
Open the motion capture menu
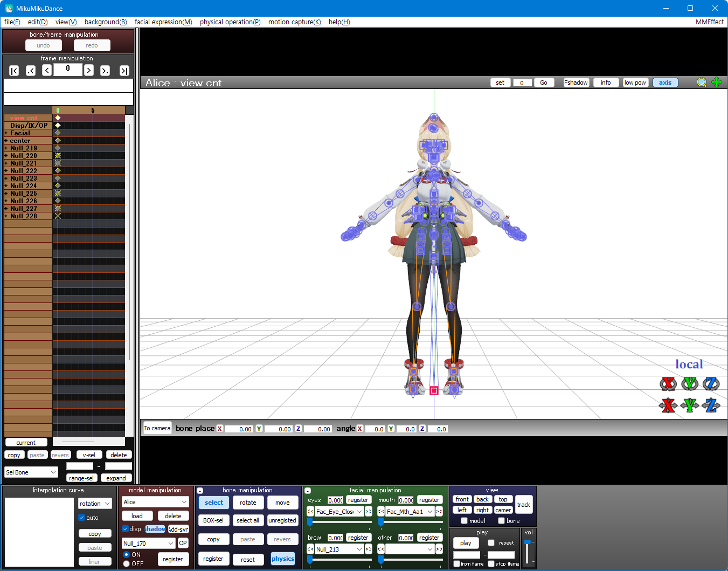[295, 22]
